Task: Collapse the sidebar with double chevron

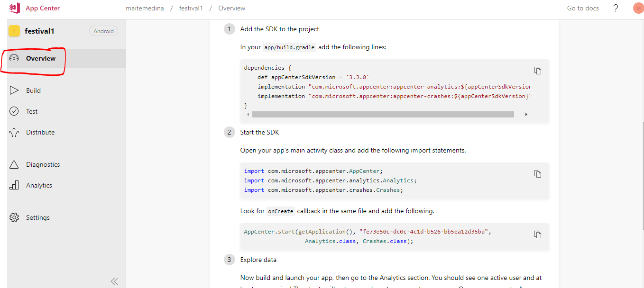Action: [114, 281]
